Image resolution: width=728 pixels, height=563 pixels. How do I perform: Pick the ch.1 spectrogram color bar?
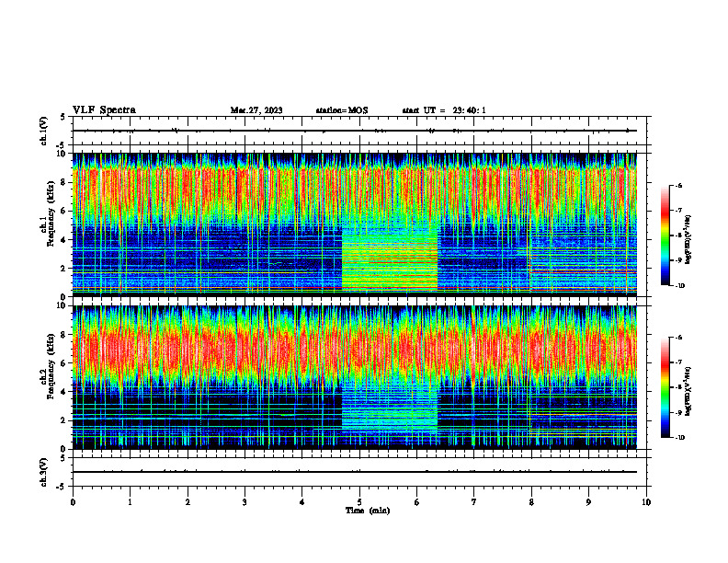point(665,236)
